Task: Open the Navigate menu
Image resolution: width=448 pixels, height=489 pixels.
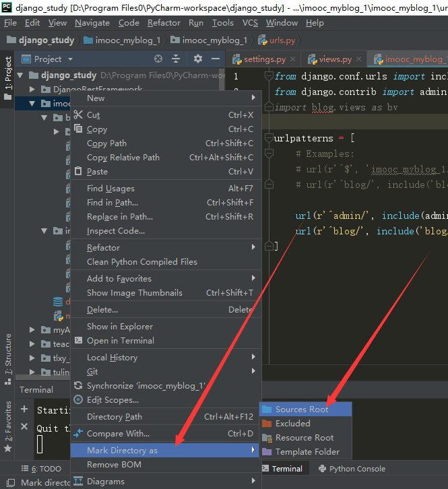Action: pyautogui.click(x=92, y=23)
